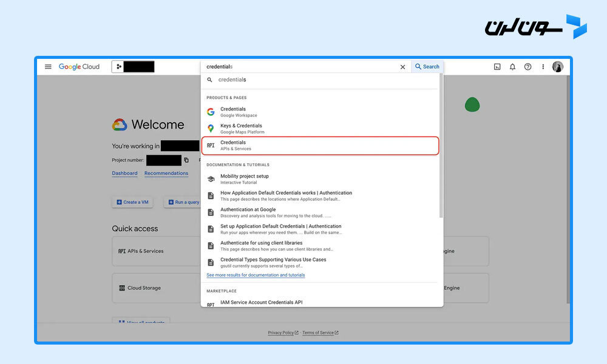The height and width of the screenshot is (364, 607).
Task: Open the project selector dropdown
Action: pyautogui.click(x=133, y=67)
